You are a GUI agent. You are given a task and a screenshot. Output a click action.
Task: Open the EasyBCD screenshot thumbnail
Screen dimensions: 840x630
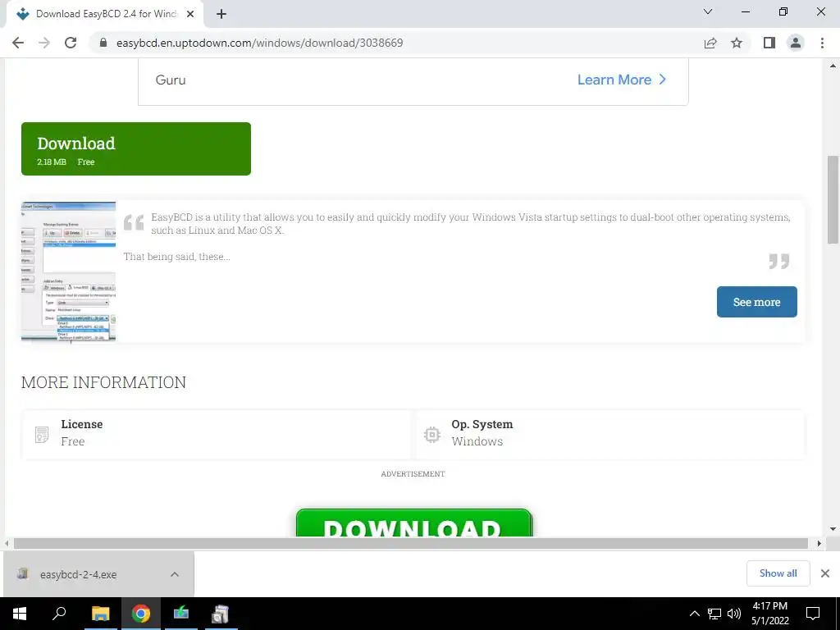(x=69, y=272)
